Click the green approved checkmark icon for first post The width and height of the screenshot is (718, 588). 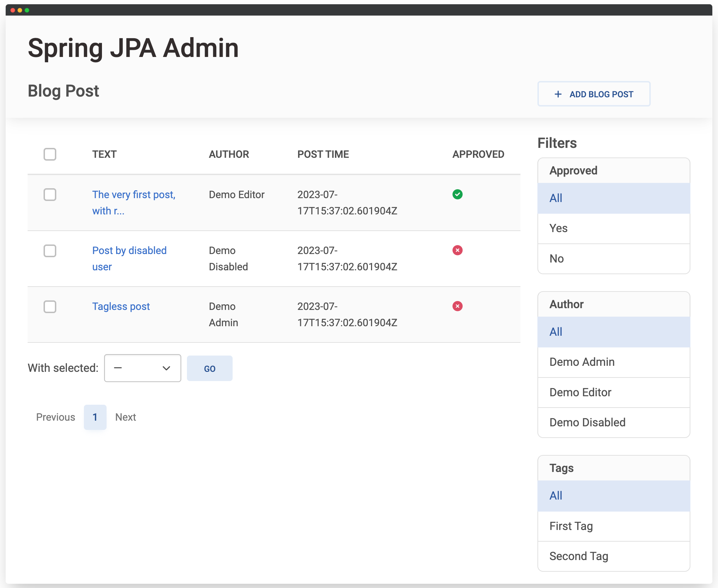[x=457, y=194]
